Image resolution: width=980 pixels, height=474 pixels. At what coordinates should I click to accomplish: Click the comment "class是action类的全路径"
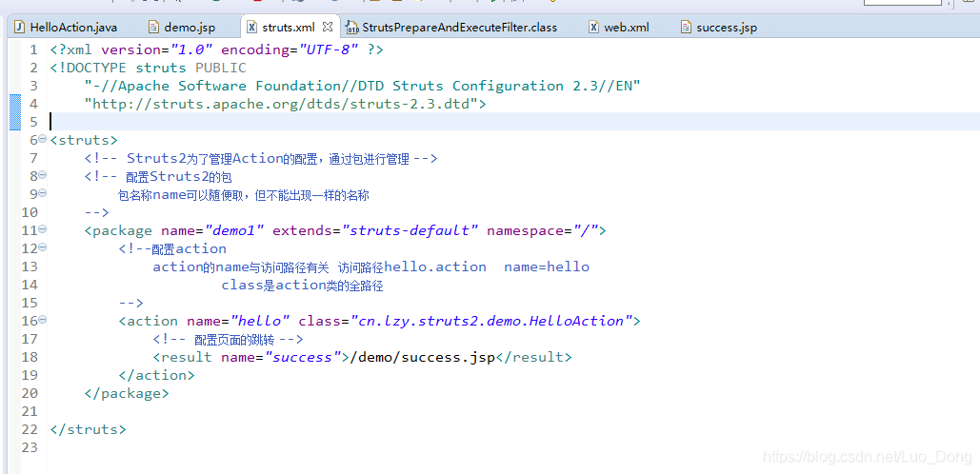coord(302,286)
